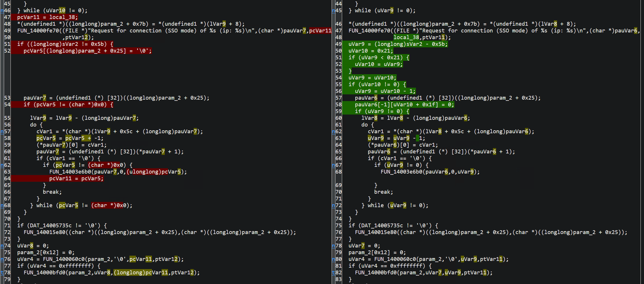This screenshot has height=284, width=644.
Task: Click the 't' marker beside left line 78
Action: pos(2,273)
